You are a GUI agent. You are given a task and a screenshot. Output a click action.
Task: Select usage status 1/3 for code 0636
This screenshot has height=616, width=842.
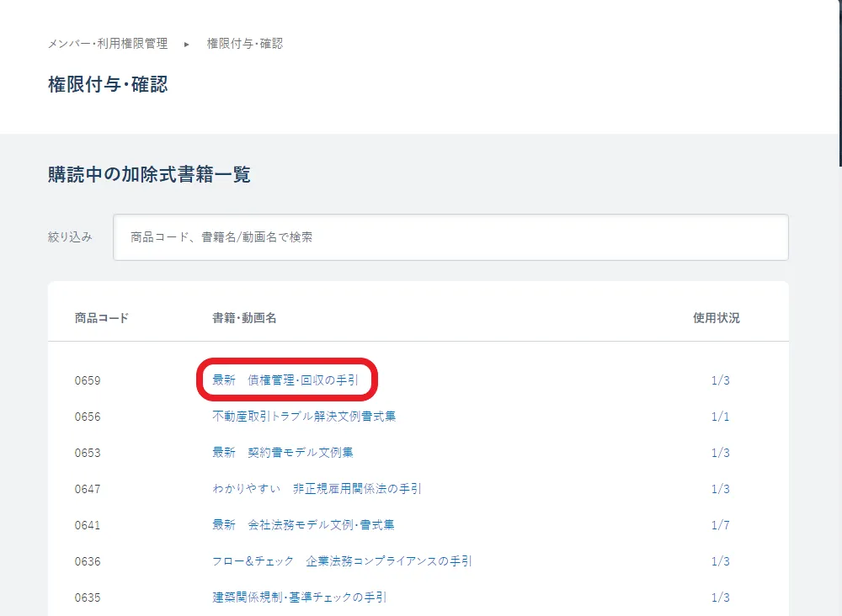point(720,561)
